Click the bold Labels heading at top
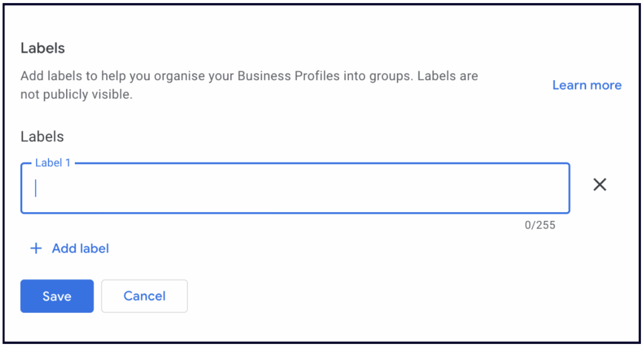 (43, 48)
